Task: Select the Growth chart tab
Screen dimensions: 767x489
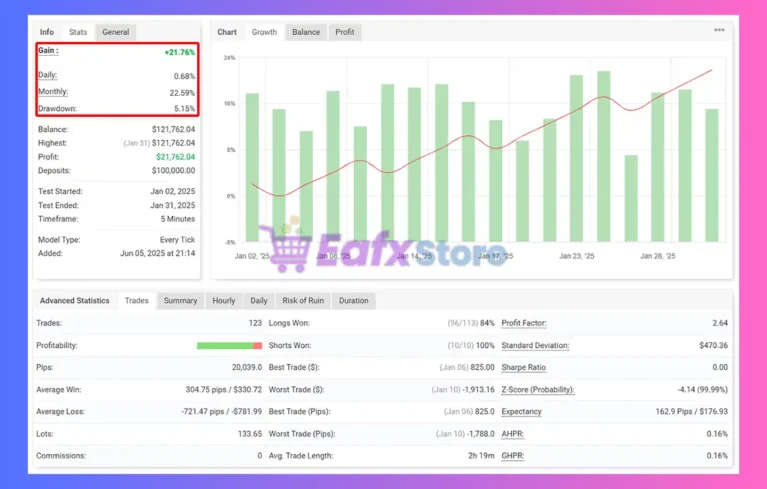Action: coord(264,32)
